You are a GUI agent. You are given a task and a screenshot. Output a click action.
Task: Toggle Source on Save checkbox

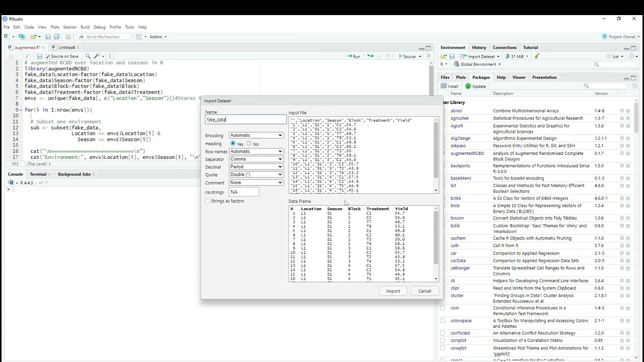(48, 56)
